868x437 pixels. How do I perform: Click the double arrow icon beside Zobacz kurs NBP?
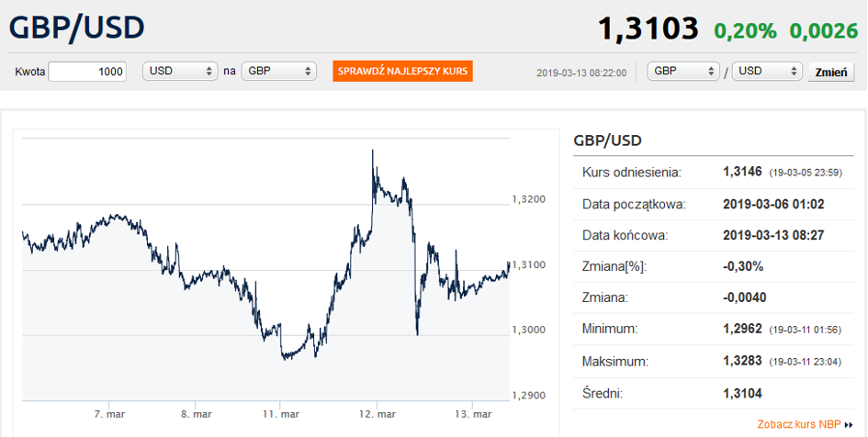tap(850, 426)
